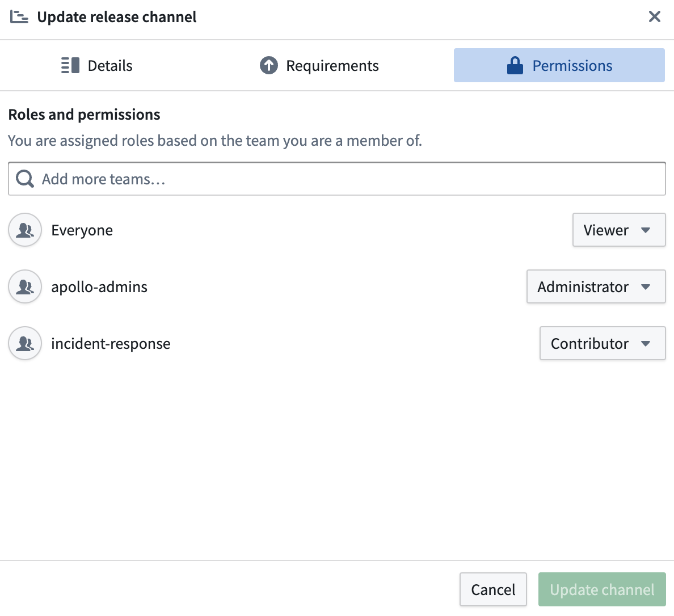Click the incident-response team avatar icon
The height and width of the screenshot is (616, 674).
click(25, 344)
